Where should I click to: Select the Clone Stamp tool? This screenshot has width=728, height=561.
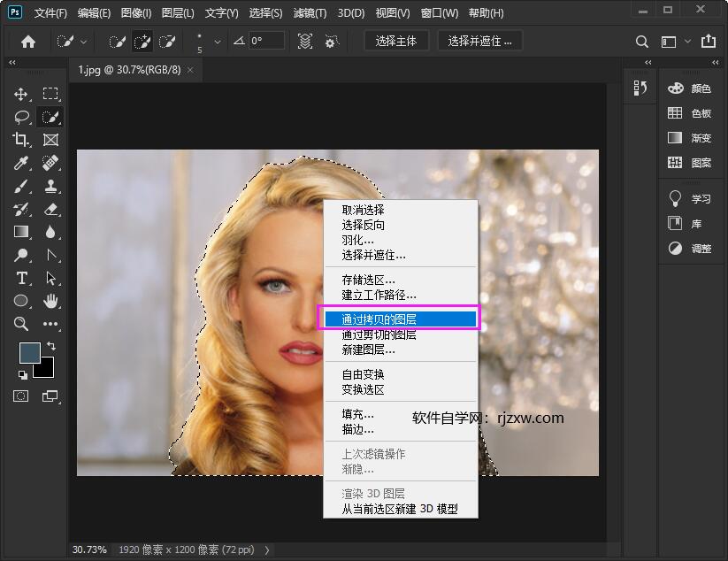pos(50,186)
